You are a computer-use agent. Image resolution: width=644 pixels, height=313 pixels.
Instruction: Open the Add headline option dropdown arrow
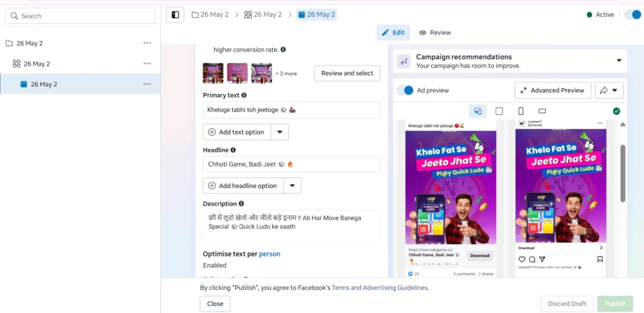(292, 186)
